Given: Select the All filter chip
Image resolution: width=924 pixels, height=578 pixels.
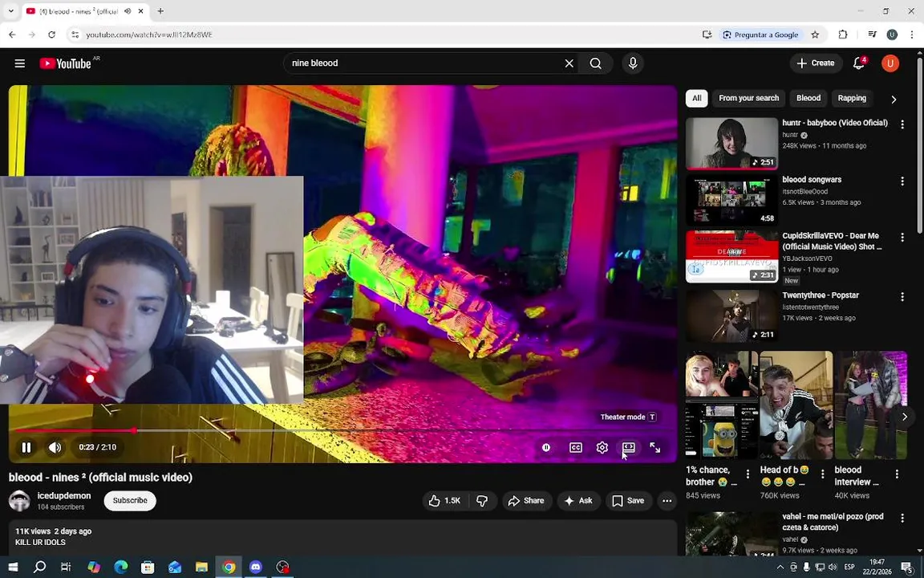Looking at the screenshot, I should [x=696, y=98].
